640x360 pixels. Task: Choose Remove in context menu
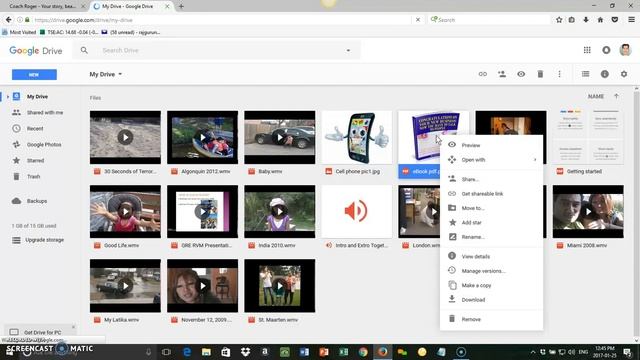click(x=491, y=320)
